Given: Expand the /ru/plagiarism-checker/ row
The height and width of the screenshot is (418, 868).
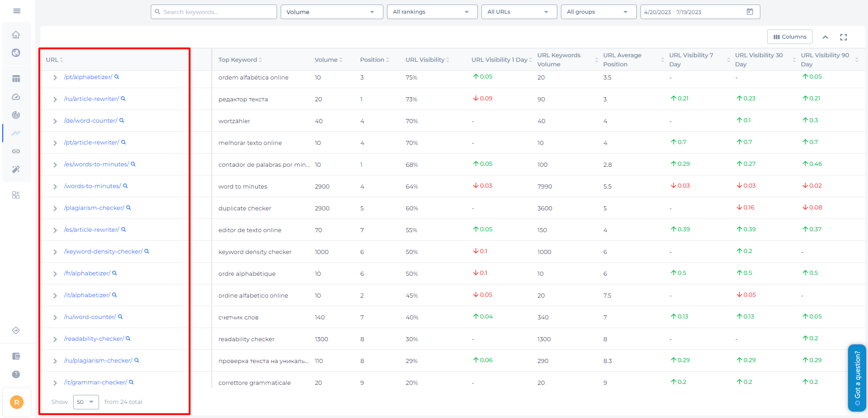Looking at the screenshot, I should pos(55,361).
